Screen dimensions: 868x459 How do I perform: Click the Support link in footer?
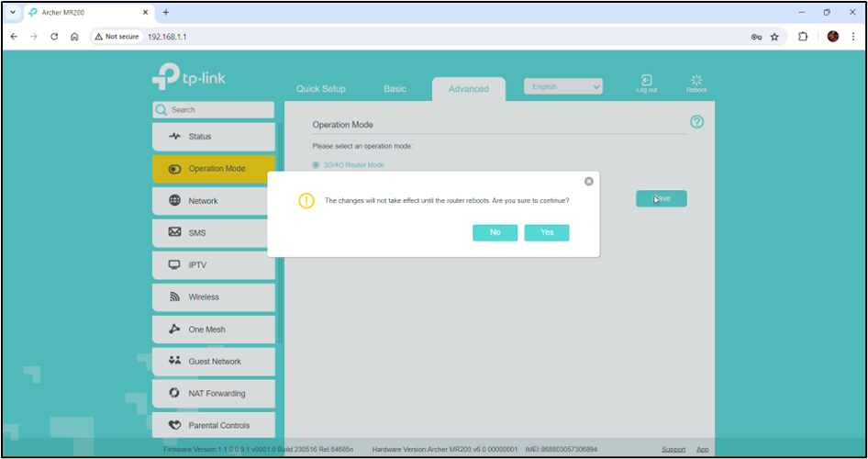pyautogui.click(x=673, y=449)
